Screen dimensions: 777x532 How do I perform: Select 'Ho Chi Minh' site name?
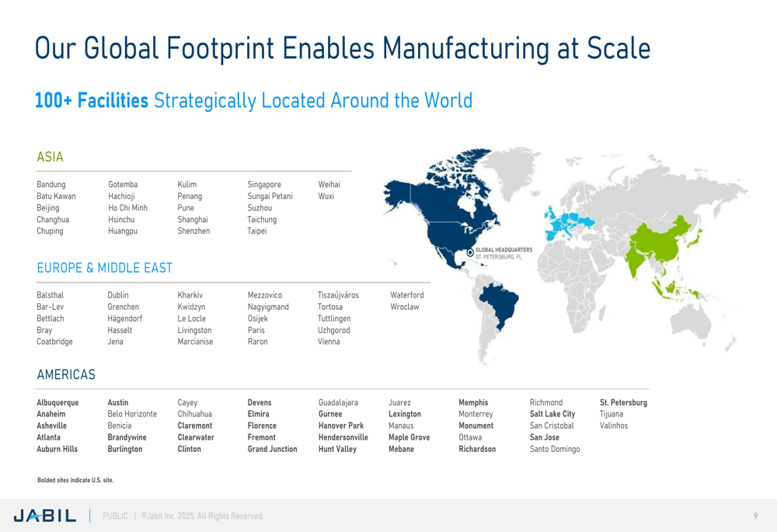coord(128,207)
